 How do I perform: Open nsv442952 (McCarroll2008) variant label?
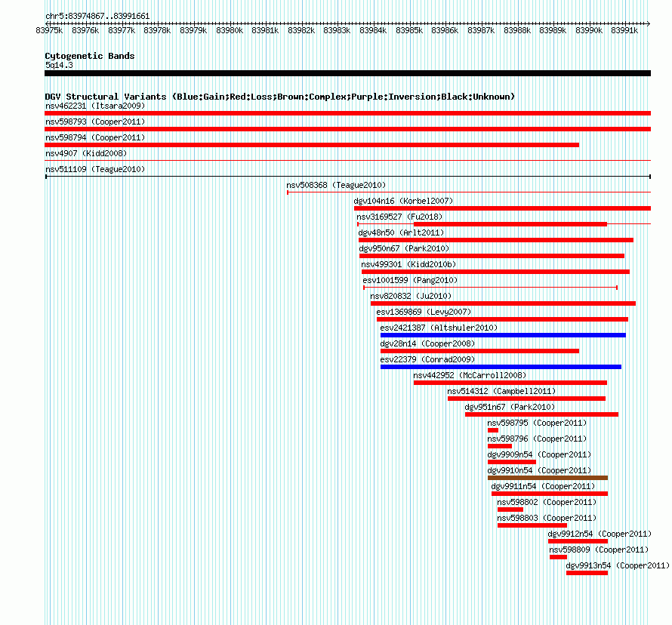[470, 375]
